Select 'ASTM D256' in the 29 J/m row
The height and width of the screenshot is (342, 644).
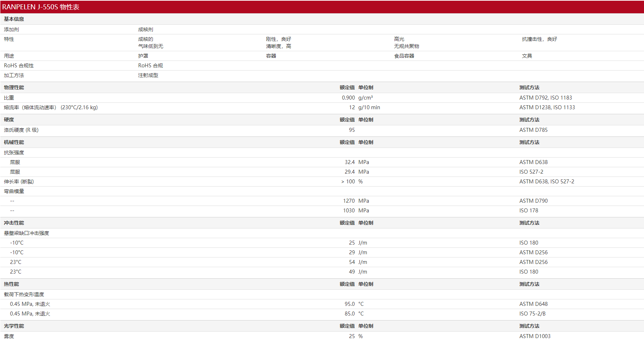[x=533, y=252]
